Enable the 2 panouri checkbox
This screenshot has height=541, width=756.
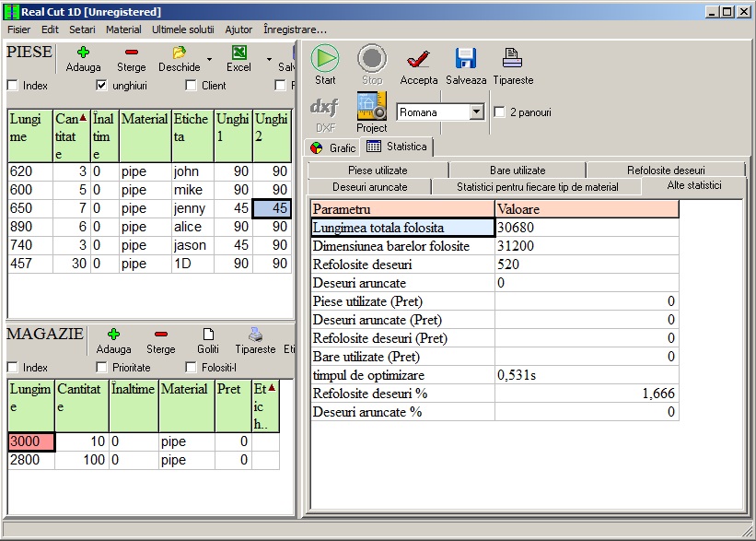pos(500,112)
